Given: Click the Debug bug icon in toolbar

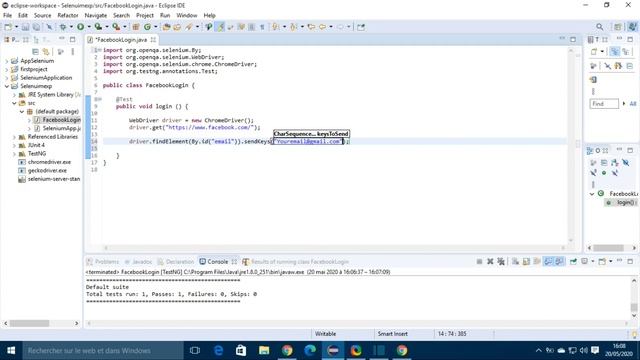Looking at the screenshot, I should [63, 27].
